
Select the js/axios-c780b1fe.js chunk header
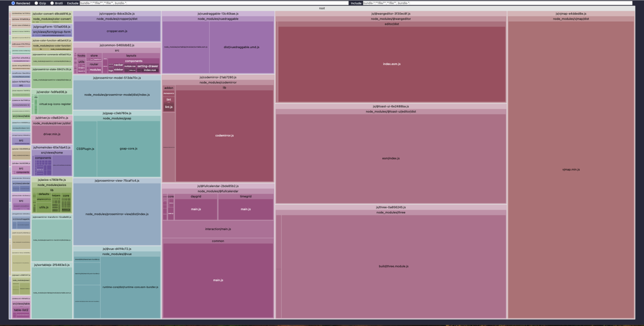[x=52, y=180]
